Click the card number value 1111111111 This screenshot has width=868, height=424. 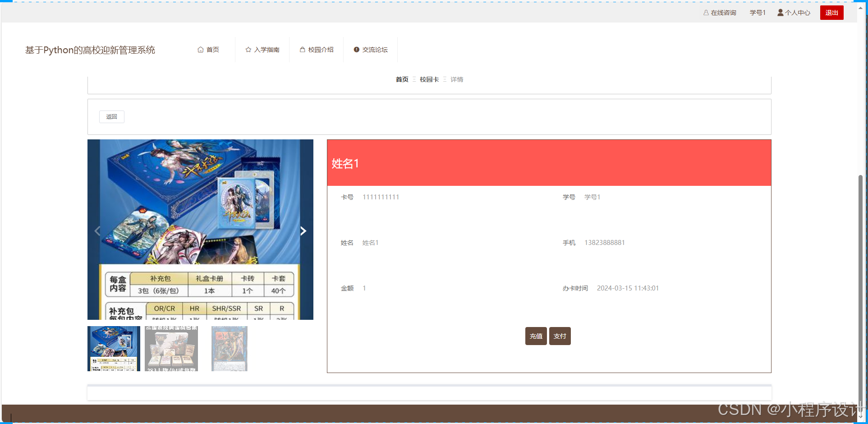[381, 197]
